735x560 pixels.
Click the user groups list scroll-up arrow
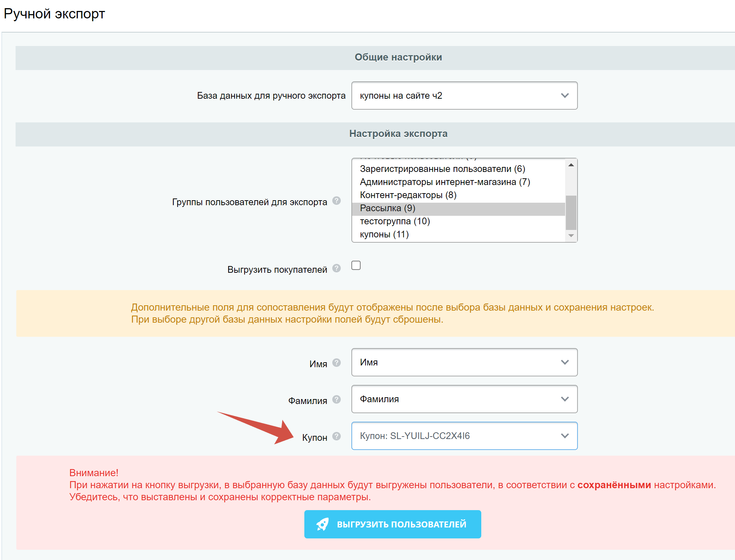(571, 165)
